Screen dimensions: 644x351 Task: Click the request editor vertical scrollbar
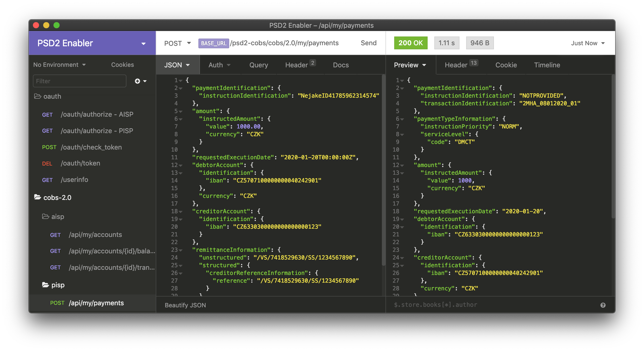coord(383,170)
